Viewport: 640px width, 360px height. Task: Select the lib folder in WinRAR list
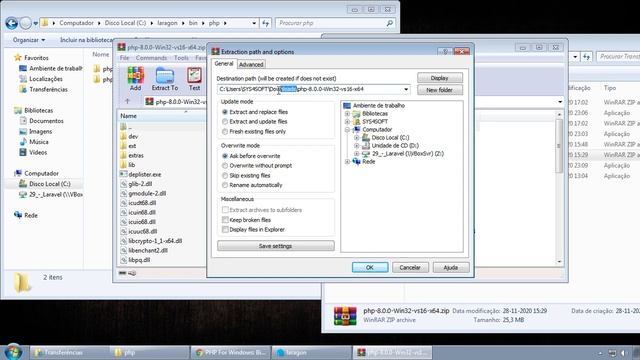131,165
